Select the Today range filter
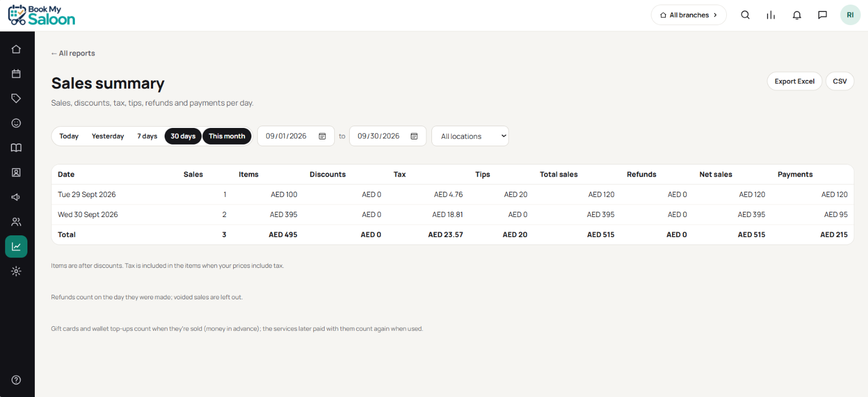 click(x=69, y=136)
